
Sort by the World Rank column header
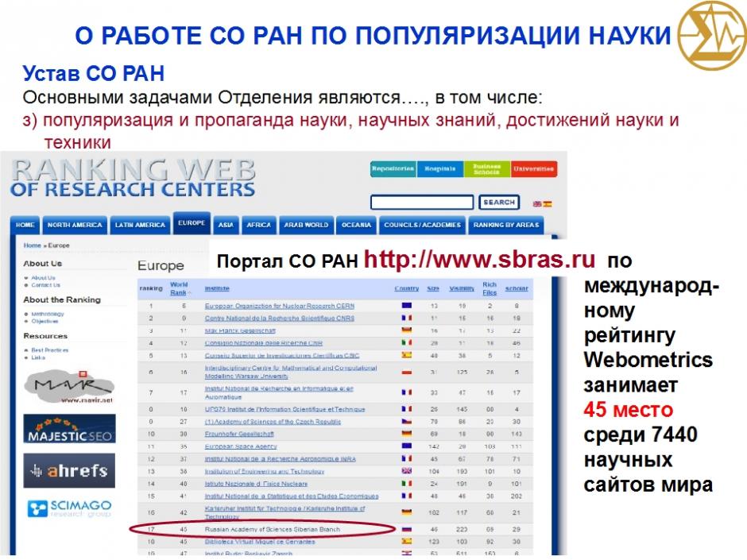click(179, 288)
